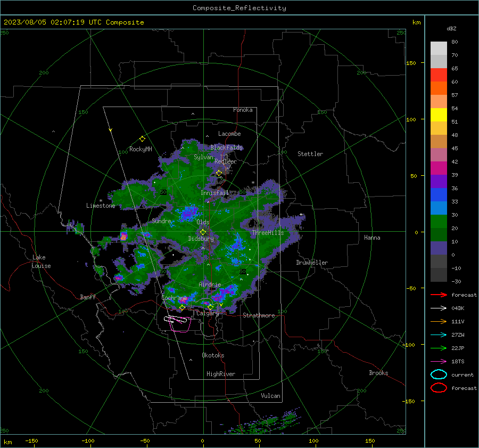Screen dimensions: 479x448
Task: Click the Stettler city label
Action: coord(310,154)
